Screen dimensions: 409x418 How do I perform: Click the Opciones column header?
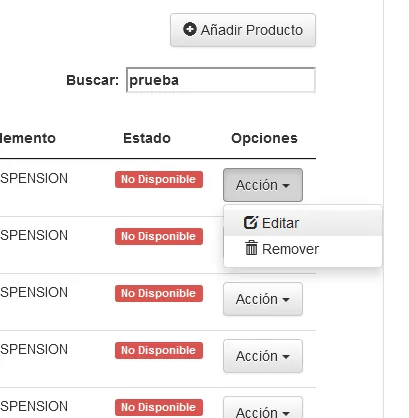pyautogui.click(x=264, y=138)
